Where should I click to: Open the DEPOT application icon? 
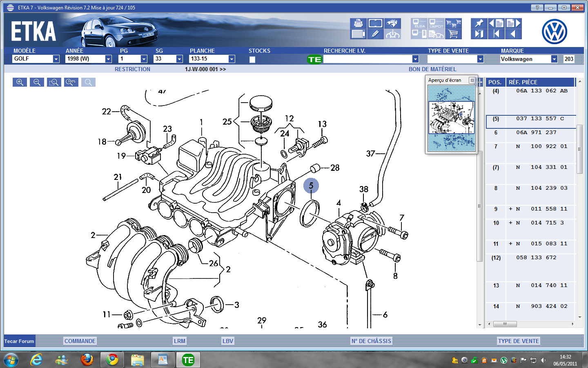(436, 23)
